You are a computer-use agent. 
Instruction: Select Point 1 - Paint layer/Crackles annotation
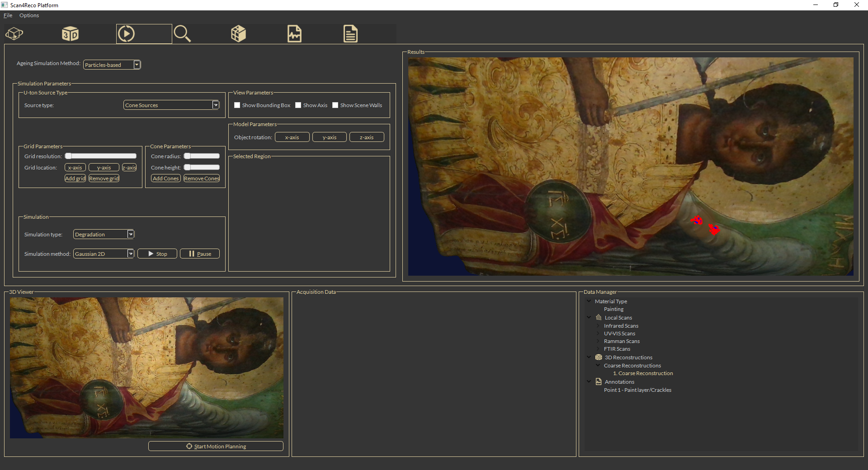pyautogui.click(x=637, y=390)
